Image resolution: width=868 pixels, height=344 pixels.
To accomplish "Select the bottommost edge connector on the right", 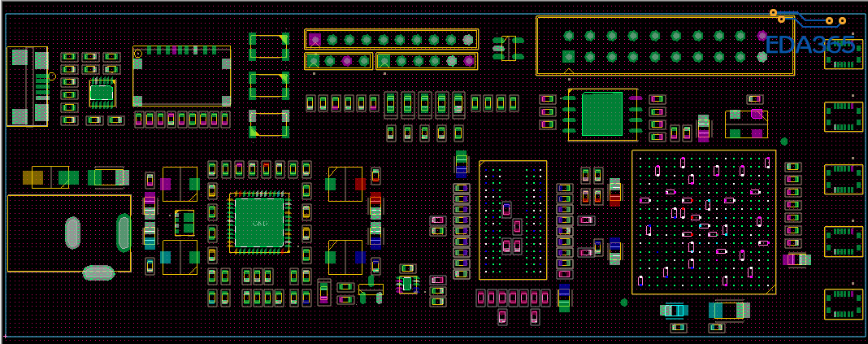I will [x=844, y=304].
